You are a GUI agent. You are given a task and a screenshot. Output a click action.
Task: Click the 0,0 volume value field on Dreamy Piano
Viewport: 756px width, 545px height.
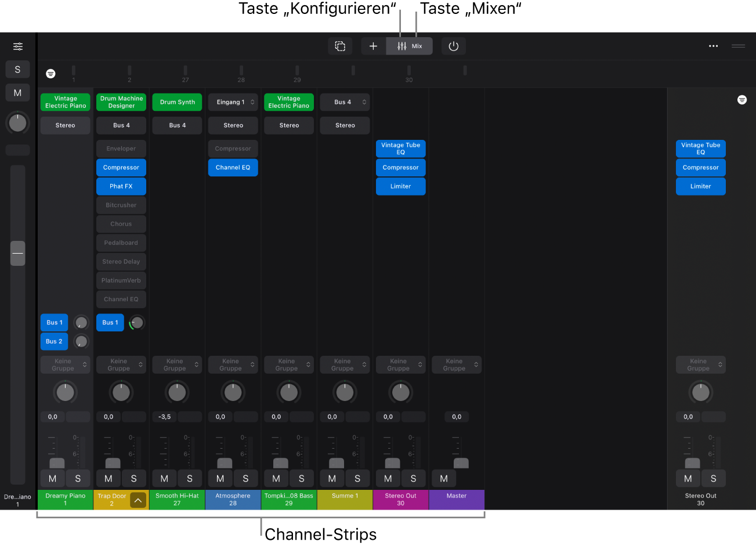52,417
